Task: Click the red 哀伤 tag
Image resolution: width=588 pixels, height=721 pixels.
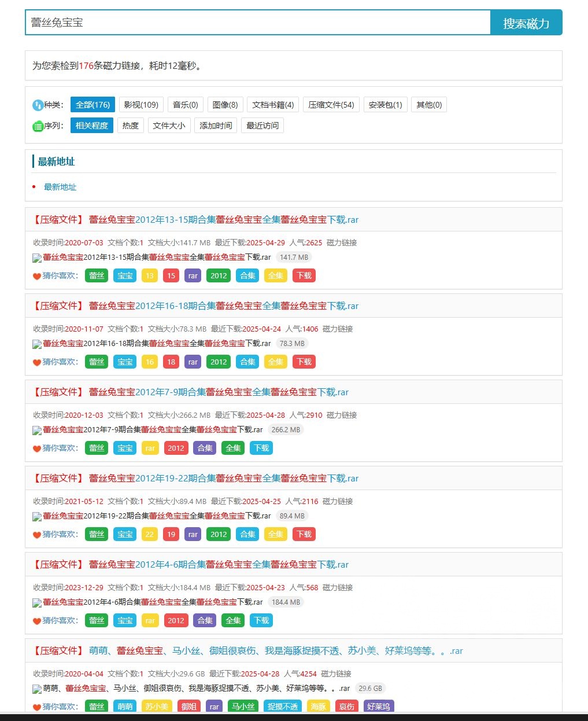Action: [347, 707]
